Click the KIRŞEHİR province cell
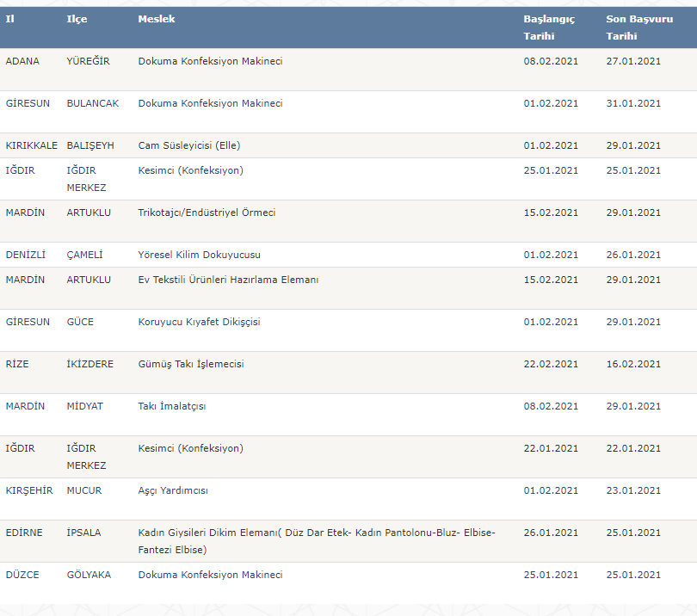The height and width of the screenshot is (616, 697). (x=29, y=490)
